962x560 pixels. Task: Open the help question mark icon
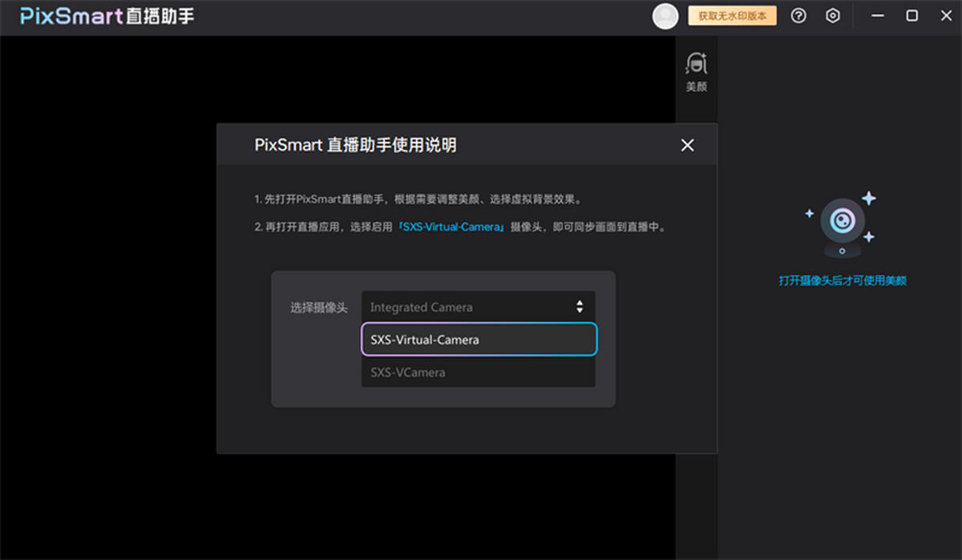[798, 15]
